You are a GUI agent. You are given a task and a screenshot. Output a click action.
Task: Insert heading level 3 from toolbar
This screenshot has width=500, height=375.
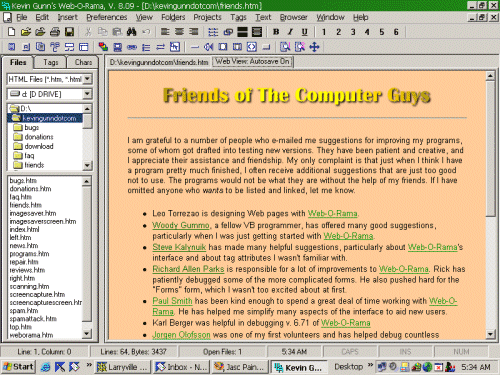tap(353, 32)
